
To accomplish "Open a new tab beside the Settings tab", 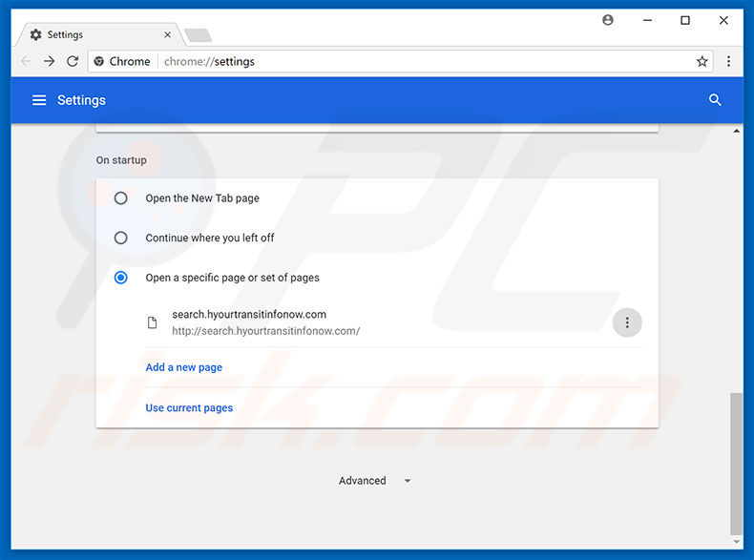I will click(198, 35).
